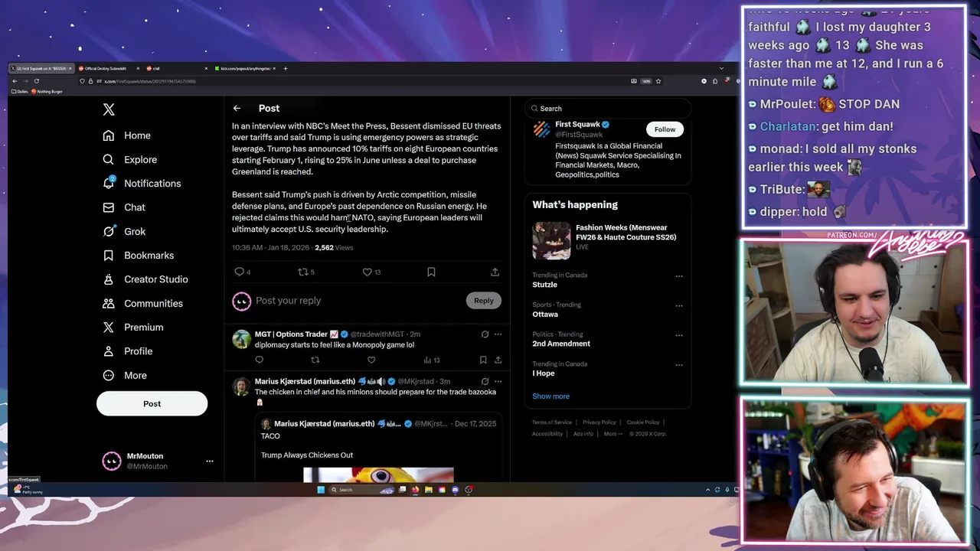This screenshot has height=551, width=980.
Task: Switch to the kick.com popout tab
Action: click(x=245, y=69)
